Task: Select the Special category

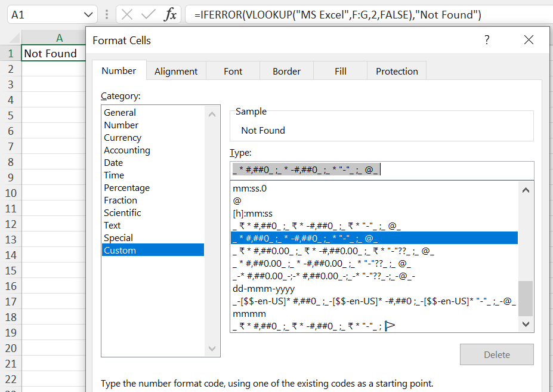Action: tap(153, 237)
